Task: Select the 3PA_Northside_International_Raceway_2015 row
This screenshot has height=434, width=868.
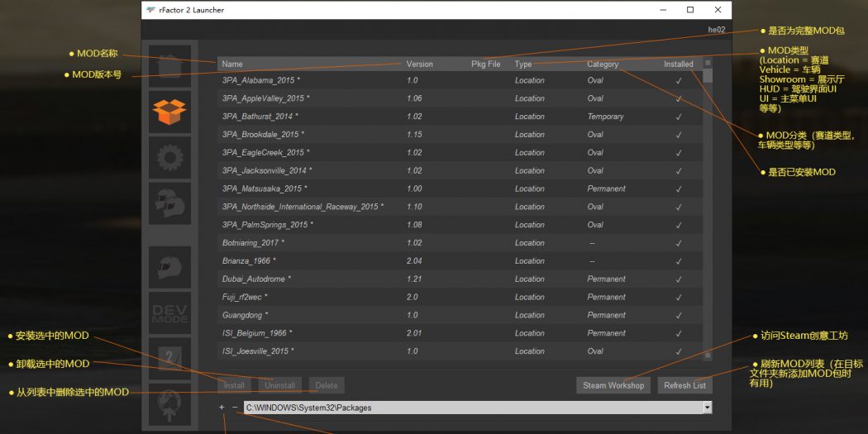Action: [x=460, y=207]
